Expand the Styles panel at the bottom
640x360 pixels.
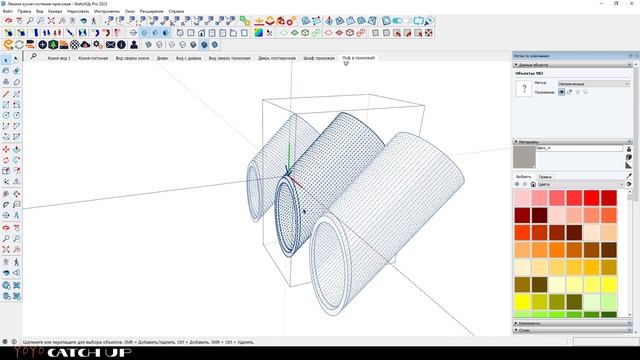pyautogui.click(x=572, y=330)
